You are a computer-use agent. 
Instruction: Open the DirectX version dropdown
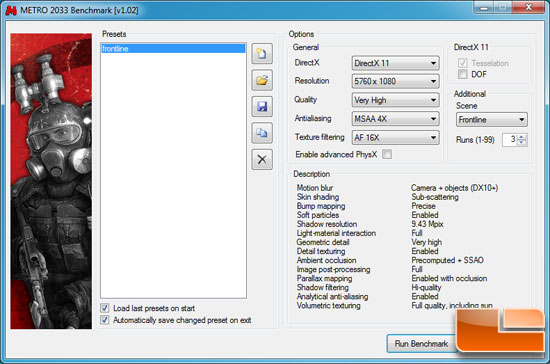click(x=395, y=63)
